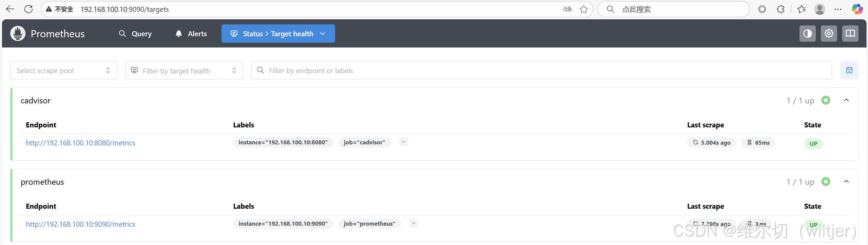Click the browser search box
This screenshot has height=245, width=868.
(673, 9)
